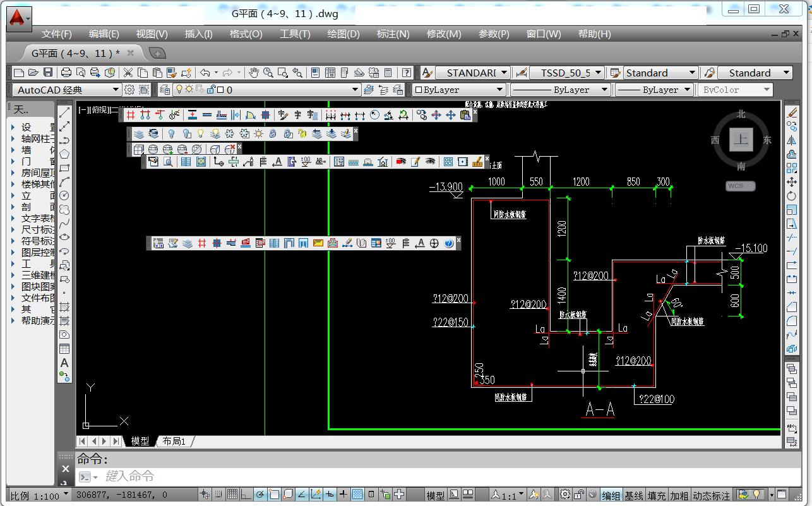Open the STANDARD text style dropdown
The width and height of the screenshot is (812, 506).
(472, 73)
